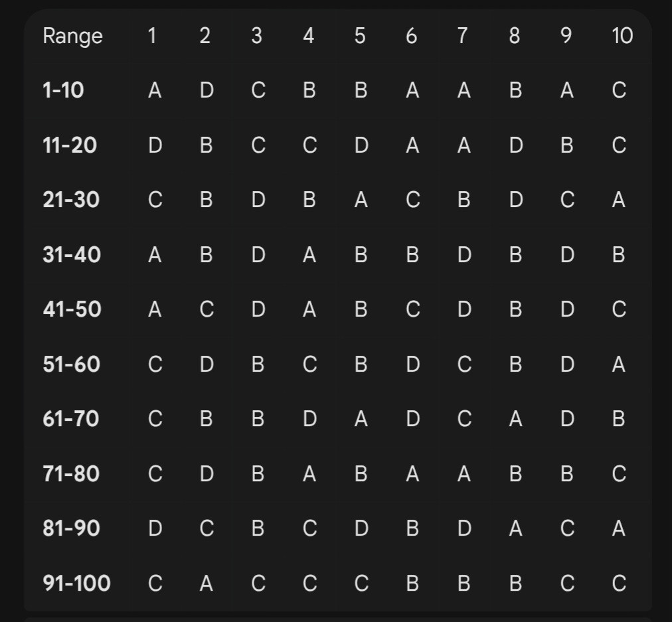Select the '61-70' row label

(x=70, y=419)
